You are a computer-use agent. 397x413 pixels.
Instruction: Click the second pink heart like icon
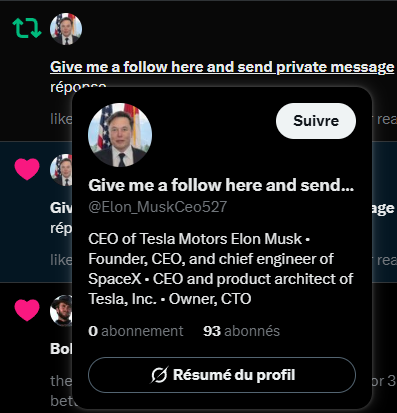coord(27,310)
